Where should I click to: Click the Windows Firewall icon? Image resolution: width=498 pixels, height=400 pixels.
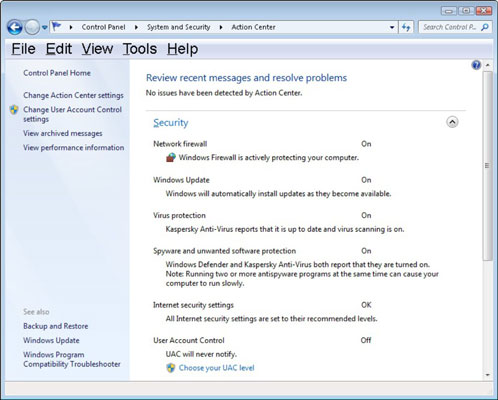click(x=171, y=157)
